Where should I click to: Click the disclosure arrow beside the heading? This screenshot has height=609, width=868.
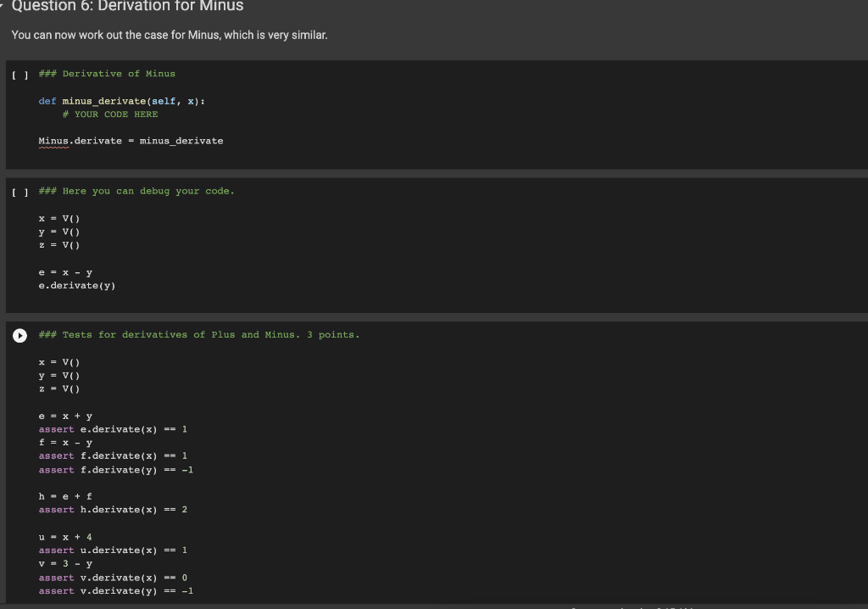point(5,7)
